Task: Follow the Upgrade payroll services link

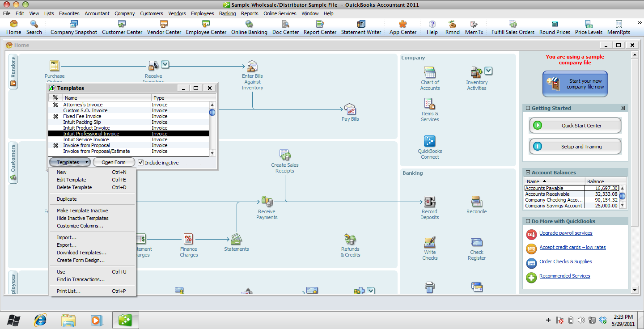Action: click(566, 233)
